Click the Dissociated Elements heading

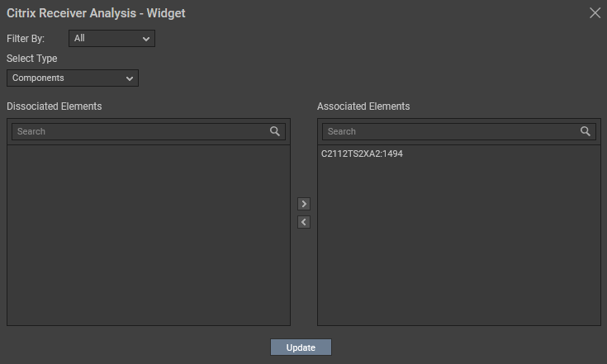[x=55, y=106]
